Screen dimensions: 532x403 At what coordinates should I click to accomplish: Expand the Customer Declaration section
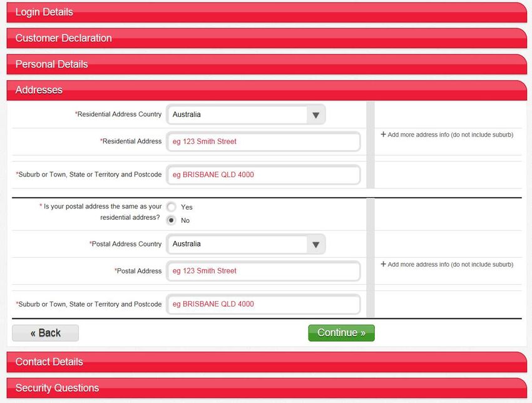267,38
